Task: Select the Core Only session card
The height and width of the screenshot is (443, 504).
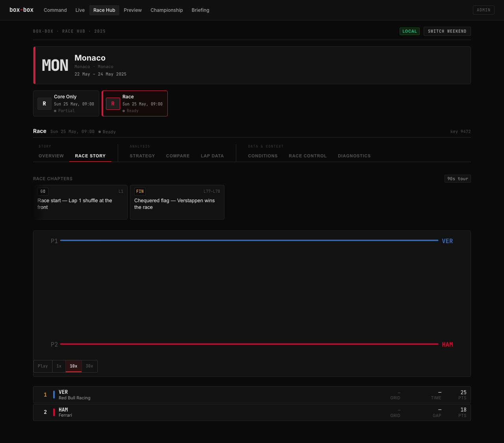Action: point(66,103)
